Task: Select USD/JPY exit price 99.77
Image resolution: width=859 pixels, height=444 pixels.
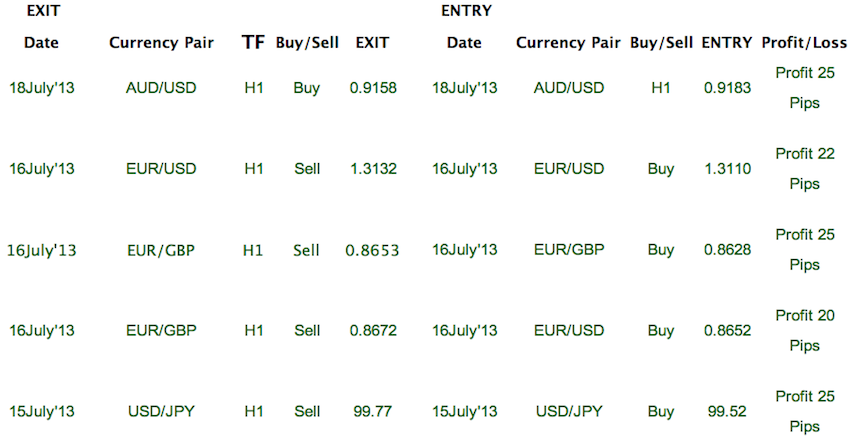Action: tap(373, 411)
